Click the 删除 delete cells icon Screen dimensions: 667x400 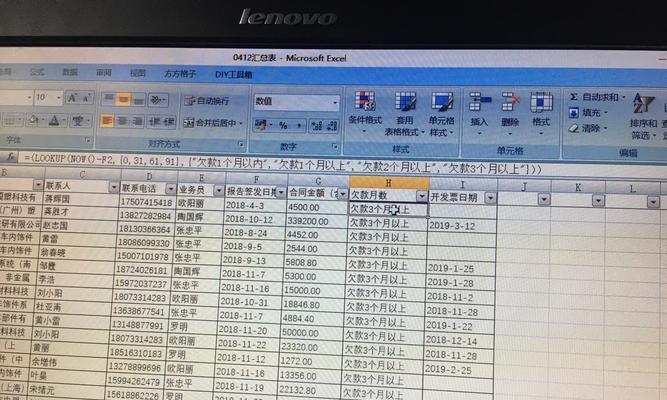point(510,103)
